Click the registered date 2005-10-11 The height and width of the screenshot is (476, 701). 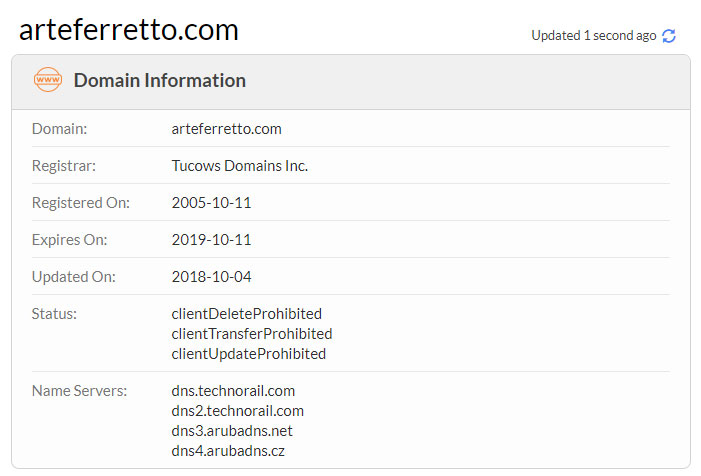tap(211, 203)
